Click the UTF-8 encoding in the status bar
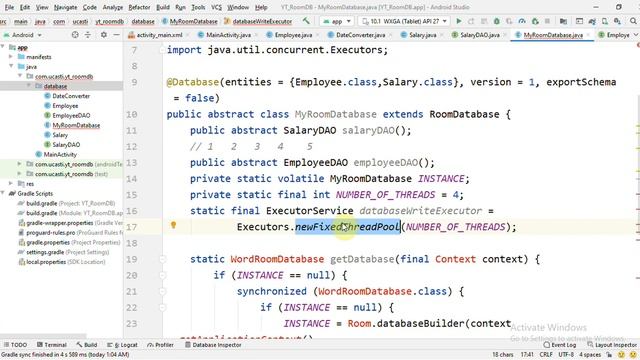 [x=566, y=355]
